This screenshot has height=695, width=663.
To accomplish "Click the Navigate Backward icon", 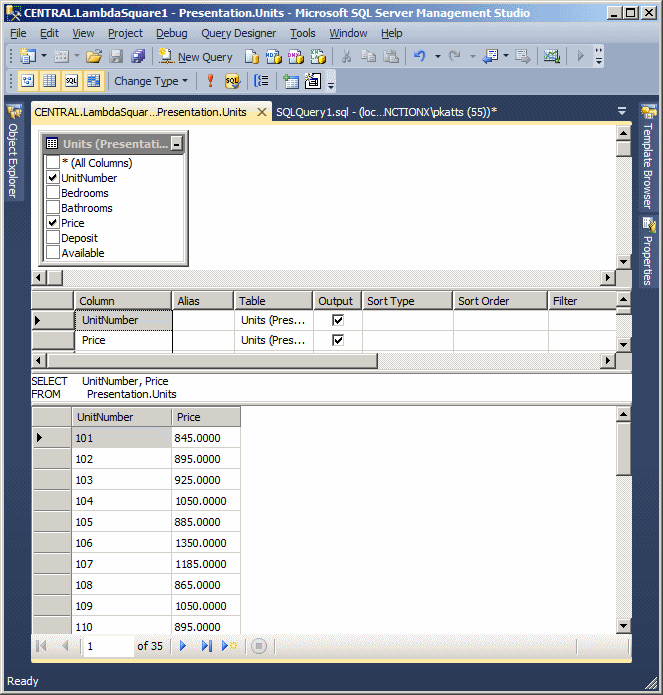I will point(491,56).
